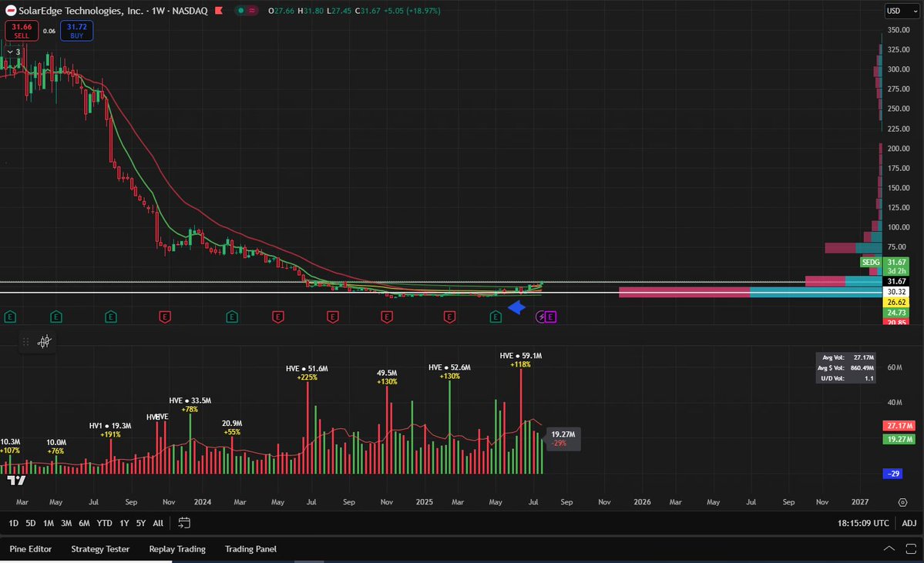The image size is (924, 563).
Task: Click the earnings marker for May 2023
Action: coord(56,317)
